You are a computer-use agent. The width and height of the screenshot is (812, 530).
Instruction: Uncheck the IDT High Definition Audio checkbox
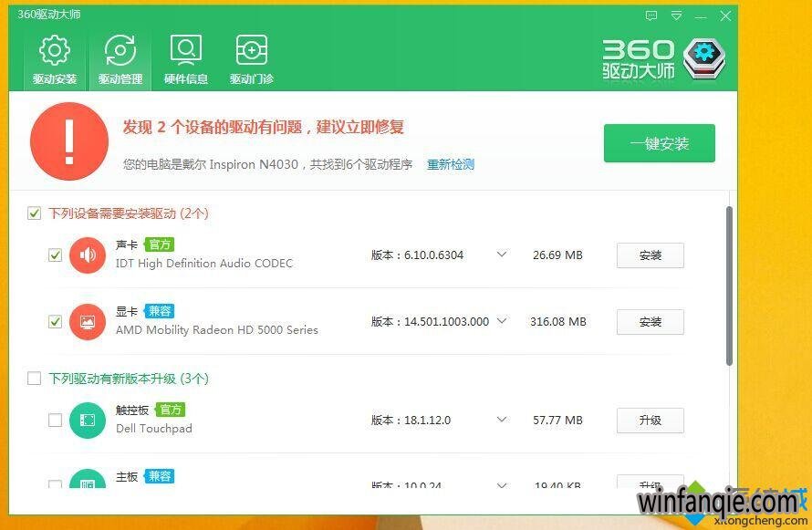[x=56, y=255]
